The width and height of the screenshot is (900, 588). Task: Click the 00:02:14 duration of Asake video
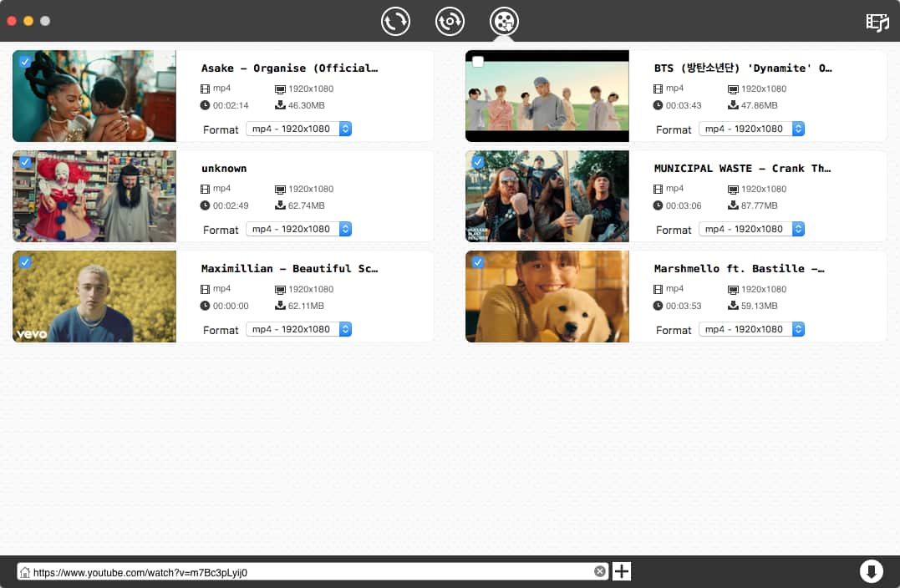click(231, 105)
